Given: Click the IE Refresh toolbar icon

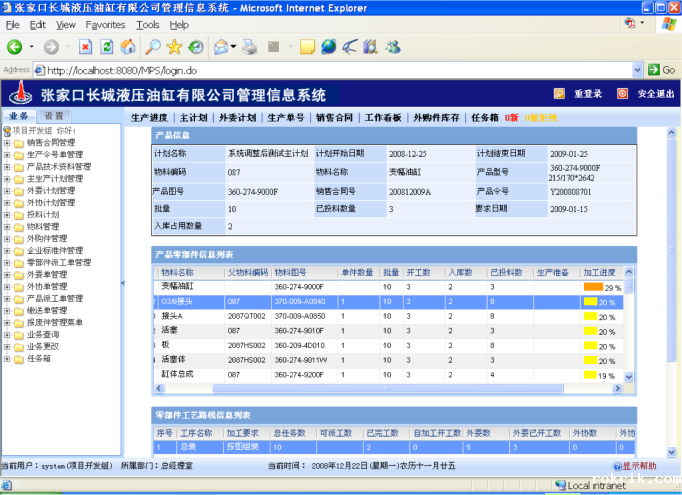Looking at the screenshot, I should click(106, 46).
